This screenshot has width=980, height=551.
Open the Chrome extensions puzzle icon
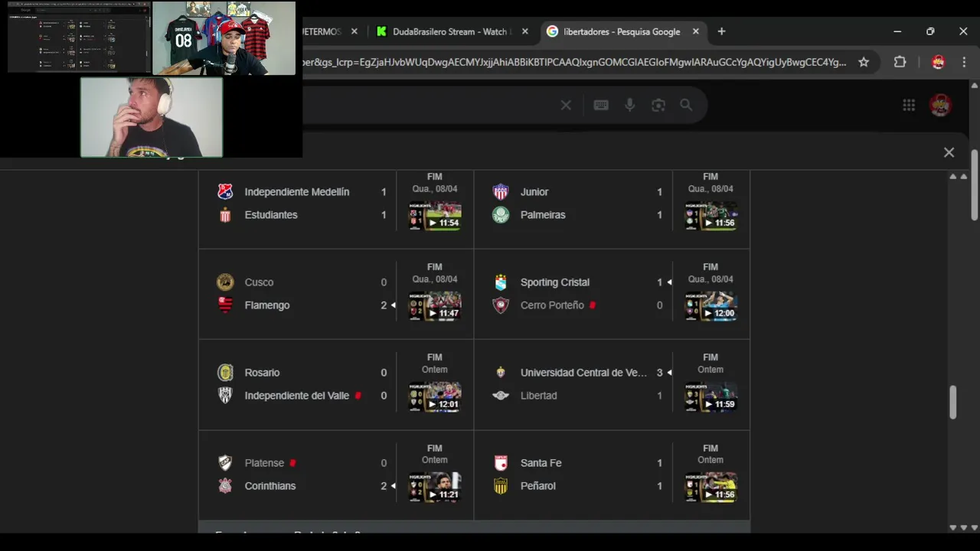pyautogui.click(x=900, y=62)
